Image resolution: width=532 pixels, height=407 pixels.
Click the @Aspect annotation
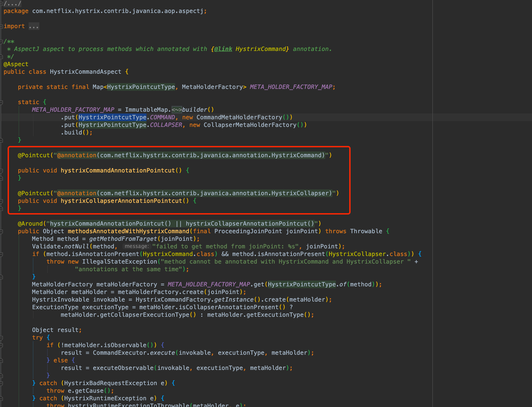16,64
